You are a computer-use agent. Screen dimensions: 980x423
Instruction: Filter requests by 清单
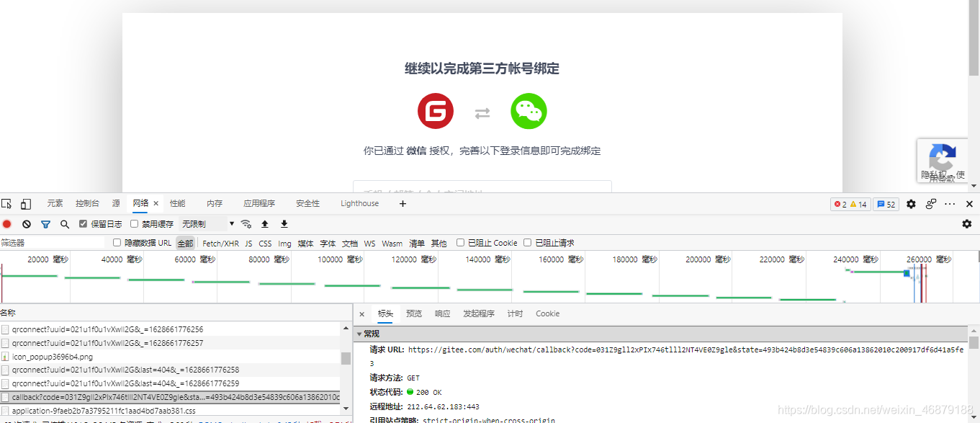(417, 244)
